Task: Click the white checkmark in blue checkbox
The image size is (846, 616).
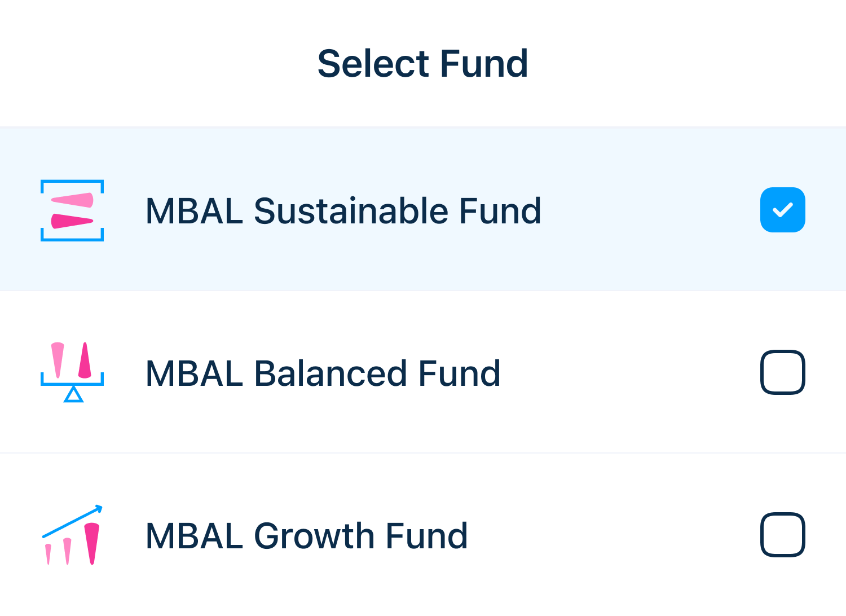Action: pyautogui.click(x=782, y=210)
